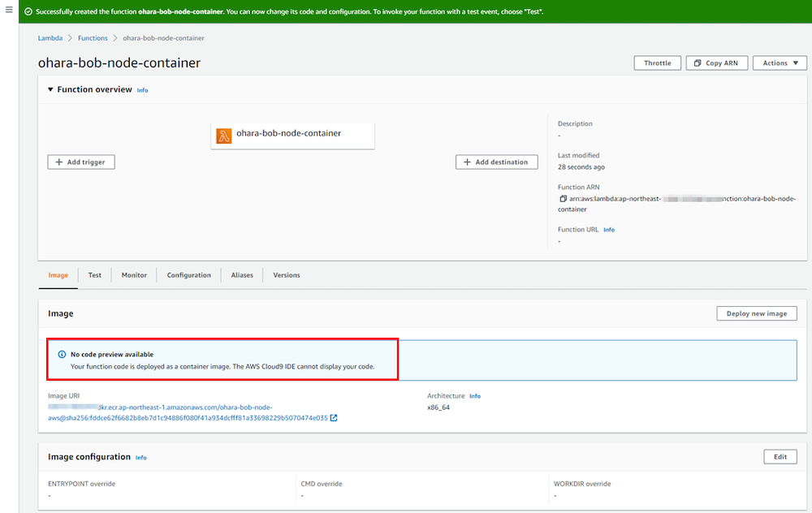Click the Lambda function icon in overview
The width and height of the screenshot is (812, 513).
[x=223, y=135]
